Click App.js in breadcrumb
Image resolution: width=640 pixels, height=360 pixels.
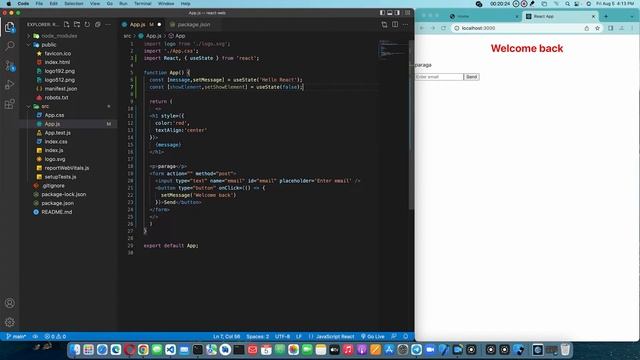coord(153,36)
